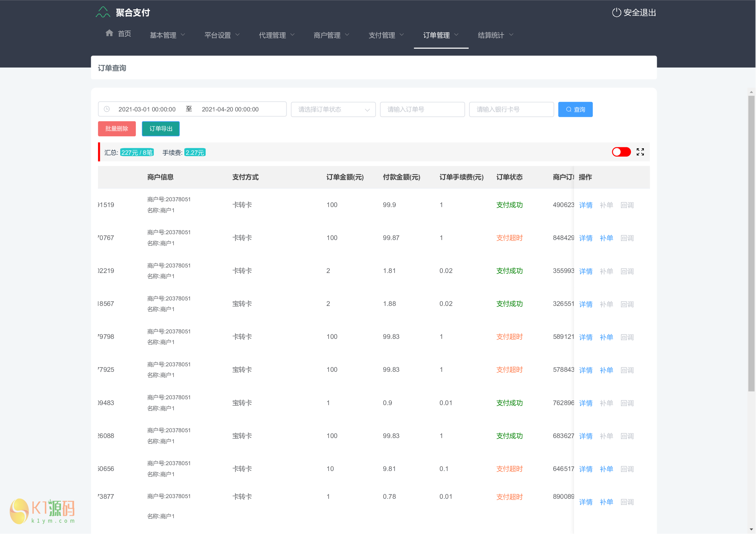
Task: Click the red 批量删除 button
Action: click(x=117, y=129)
